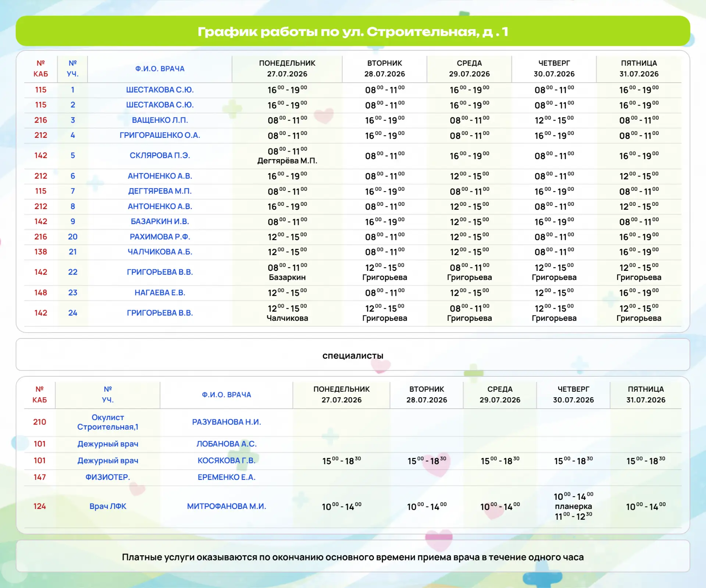
Task: Click the "специалисты" section heading
Action: click(x=353, y=355)
